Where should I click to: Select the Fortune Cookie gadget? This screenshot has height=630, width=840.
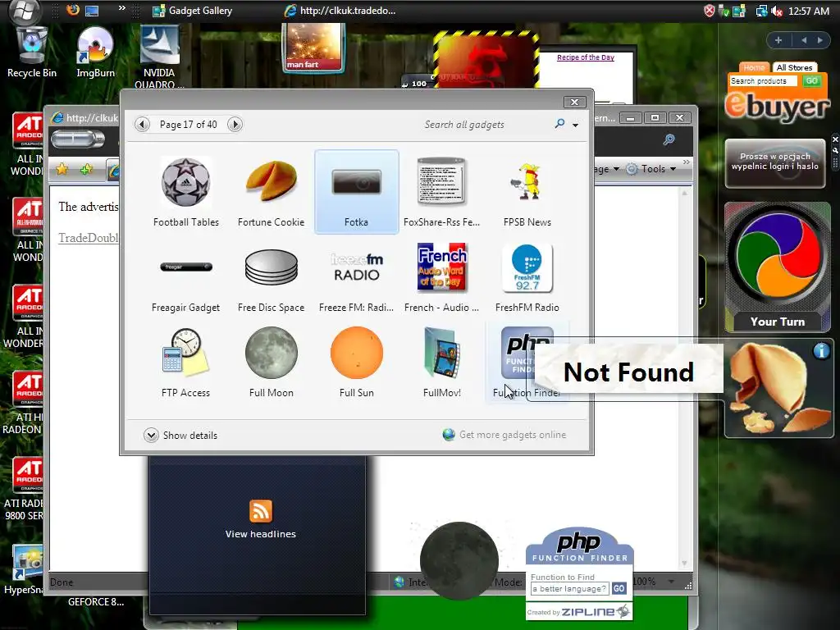[271, 192]
